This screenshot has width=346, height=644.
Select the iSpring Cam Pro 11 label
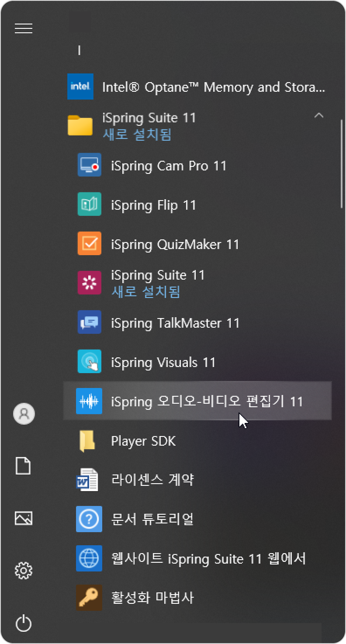tap(169, 166)
